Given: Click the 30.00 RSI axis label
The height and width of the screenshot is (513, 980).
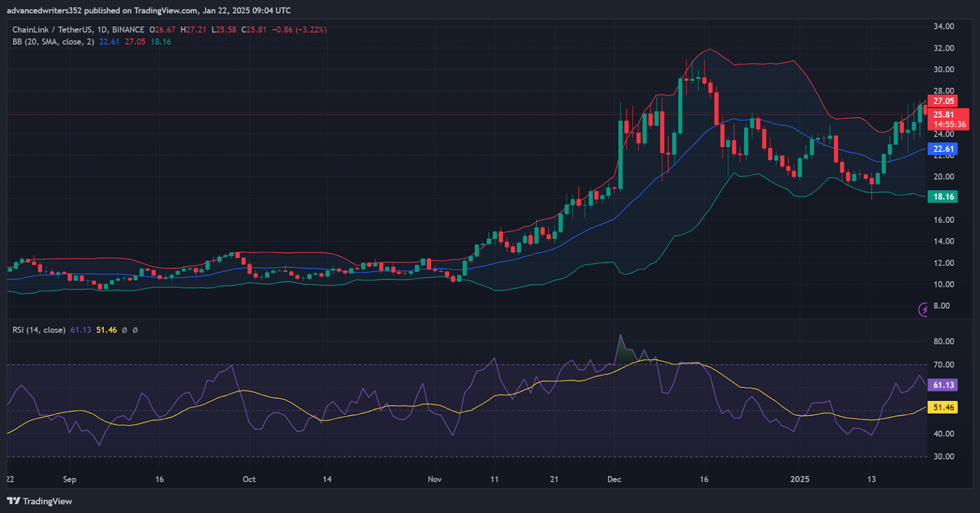Looking at the screenshot, I should click(943, 457).
